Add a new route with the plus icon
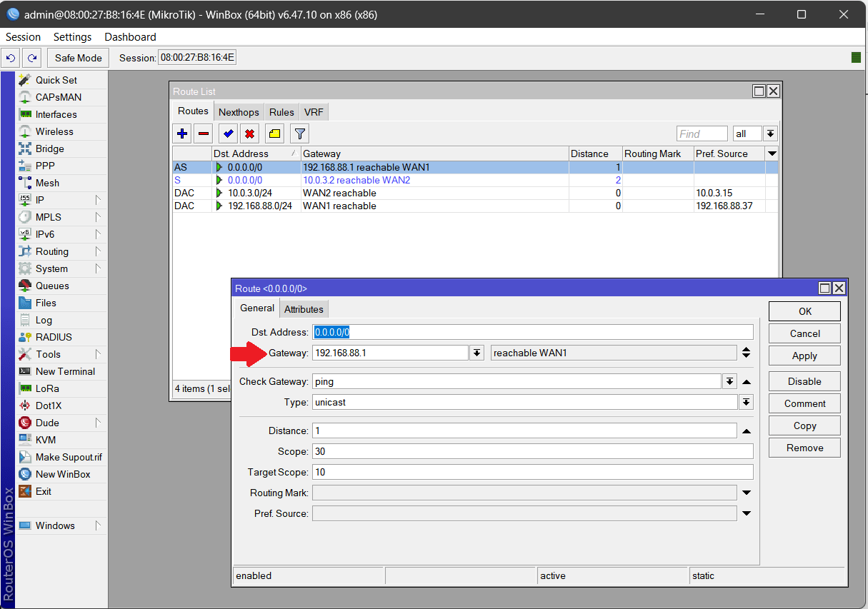This screenshot has width=868, height=609. (181, 134)
